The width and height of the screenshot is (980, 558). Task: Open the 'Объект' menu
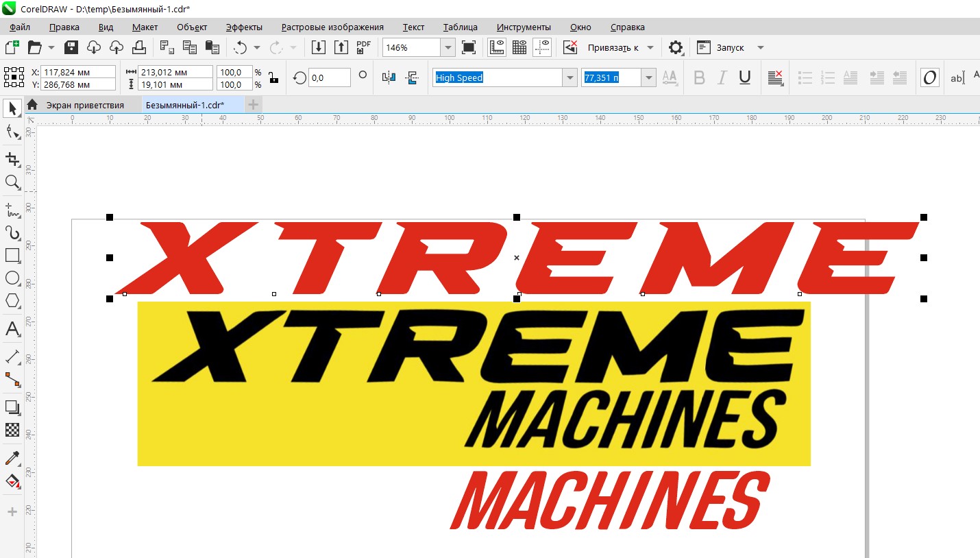192,27
